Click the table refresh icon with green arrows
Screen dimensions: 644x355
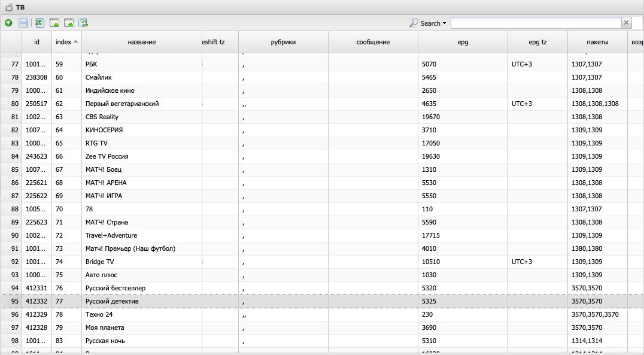click(x=83, y=23)
